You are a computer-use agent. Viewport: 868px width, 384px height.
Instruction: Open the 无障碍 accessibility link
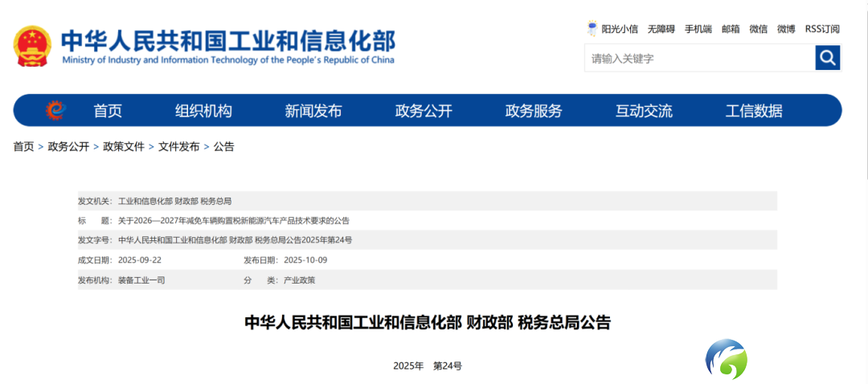tap(661, 29)
